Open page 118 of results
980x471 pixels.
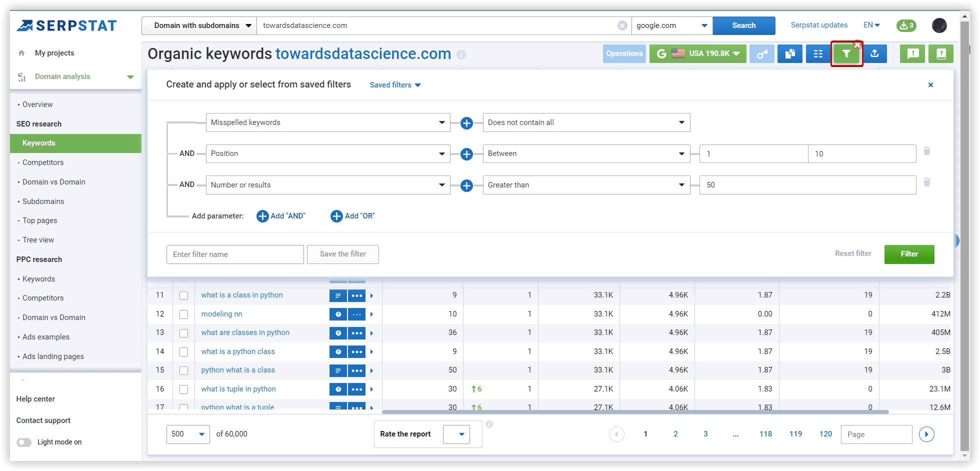coord(765,434)
